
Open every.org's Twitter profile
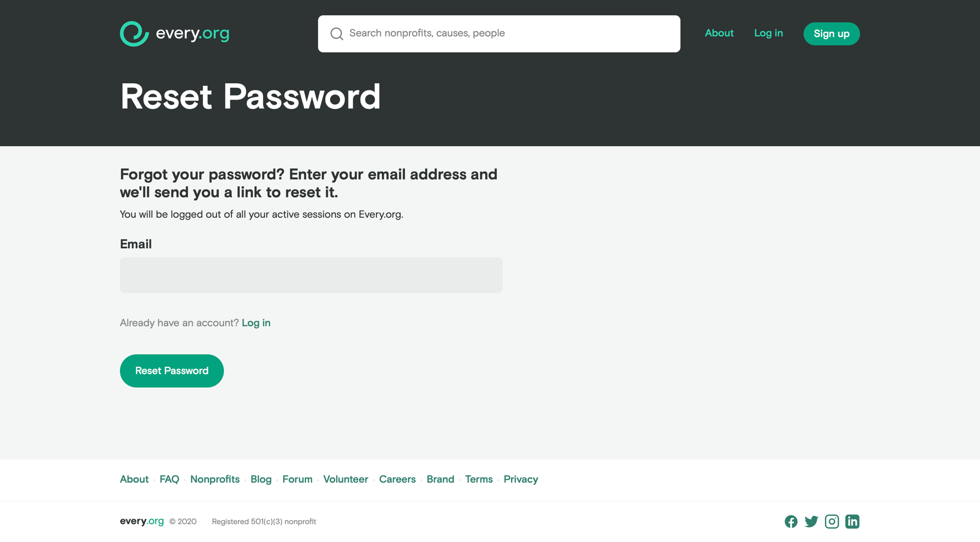(x=811, y=522)
